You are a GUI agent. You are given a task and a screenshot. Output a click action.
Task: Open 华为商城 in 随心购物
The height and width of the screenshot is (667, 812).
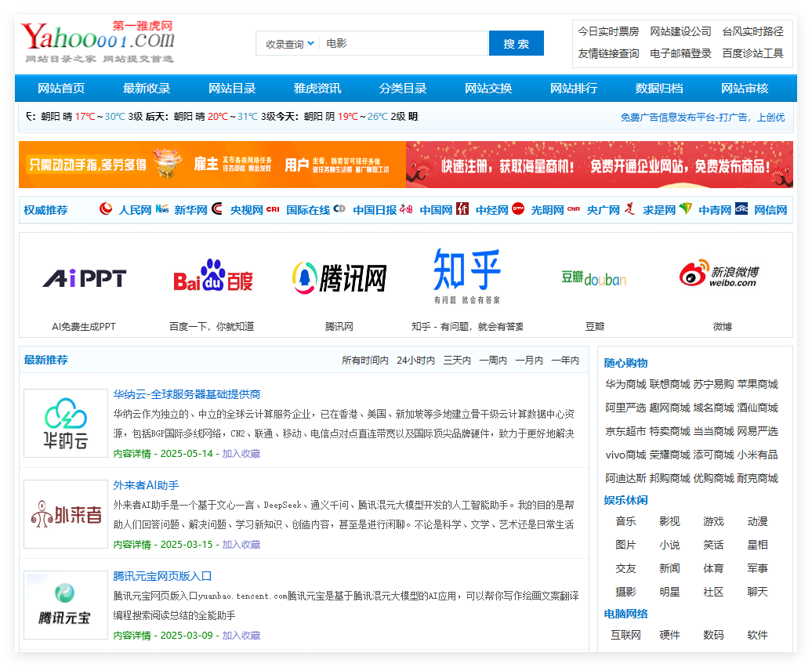pyautogui.click(x=625, y=384)
